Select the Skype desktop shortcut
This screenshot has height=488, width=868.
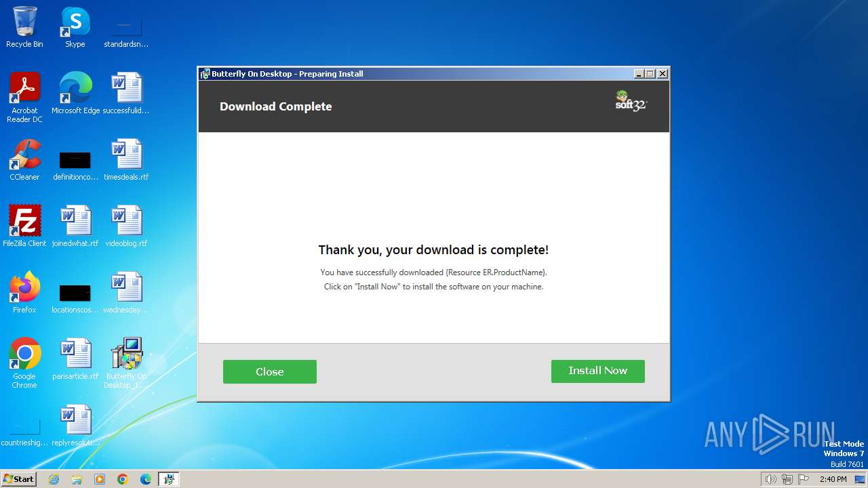[75, 27]
